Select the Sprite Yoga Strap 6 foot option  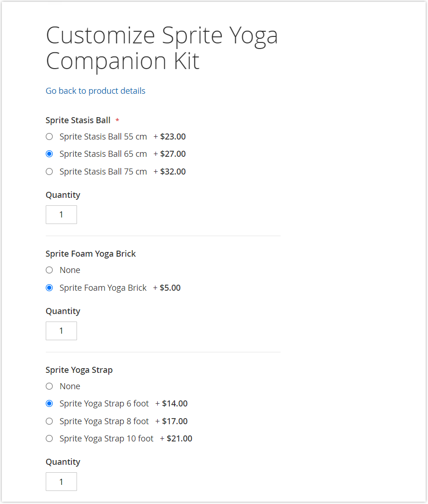49,403
